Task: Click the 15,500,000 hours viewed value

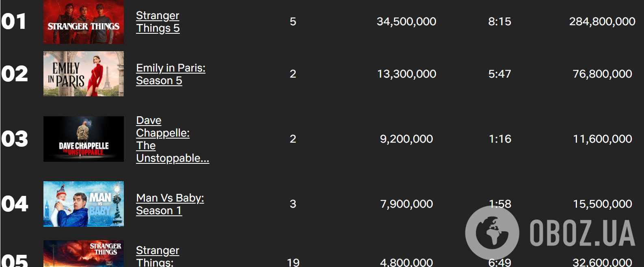Action: coord(602,204)
